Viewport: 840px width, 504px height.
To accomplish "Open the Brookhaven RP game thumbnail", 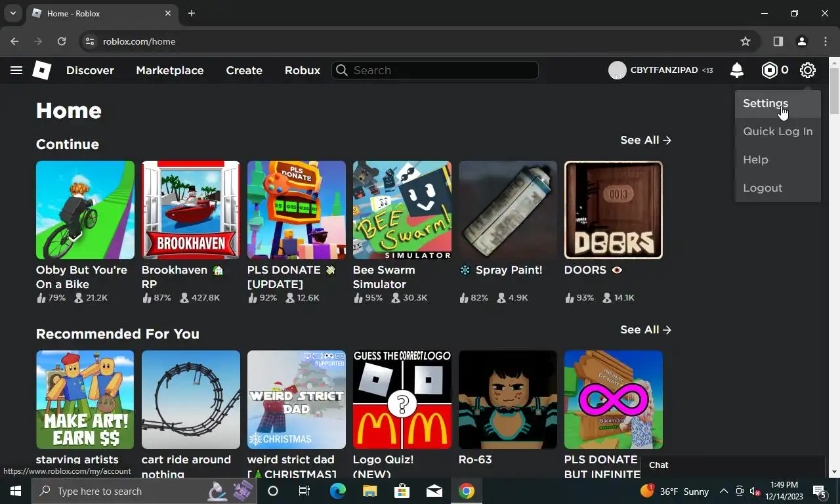I will (191, 210).
